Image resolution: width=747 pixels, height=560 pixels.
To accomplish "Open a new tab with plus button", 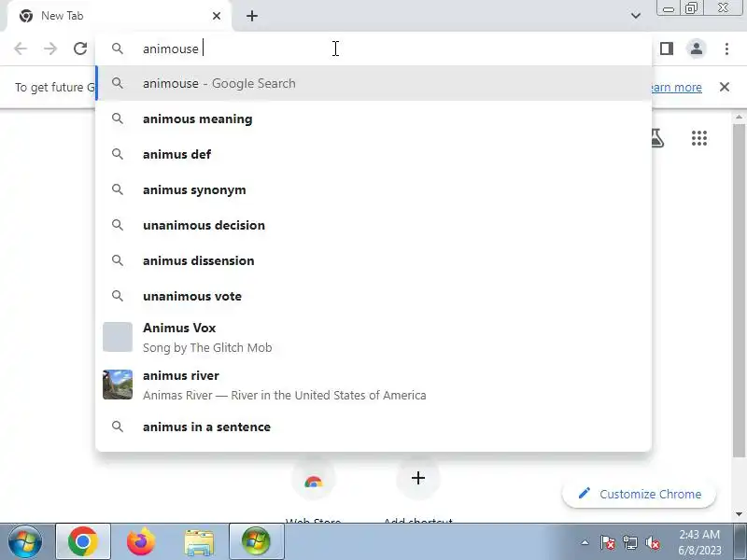I will (252, 16).
